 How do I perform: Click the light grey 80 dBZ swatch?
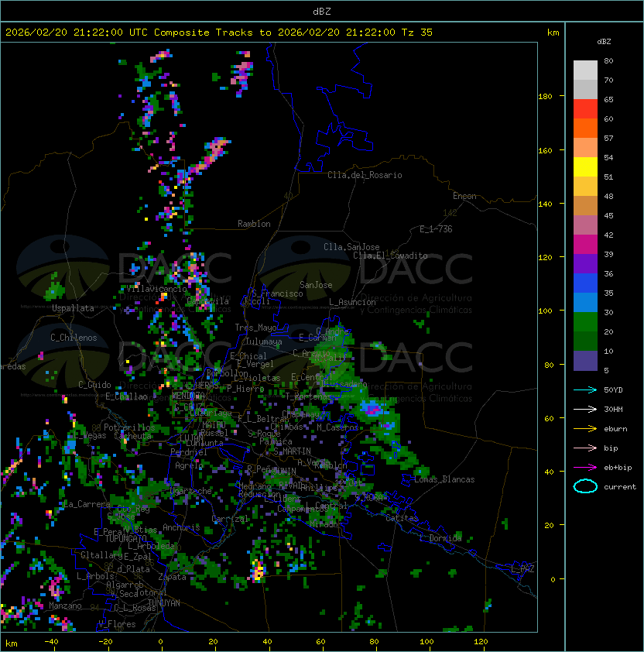pos(585,70)
